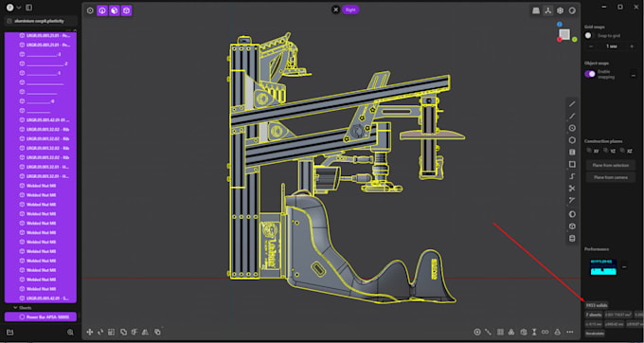The width and height of the screenshot is (644, 343).
Task: Open the aluminium plasticity file tab
Action: click(40, 21)
